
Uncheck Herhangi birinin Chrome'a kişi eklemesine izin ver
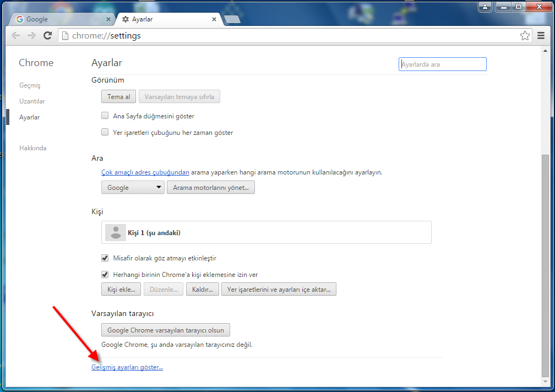[x=105, y=274]
